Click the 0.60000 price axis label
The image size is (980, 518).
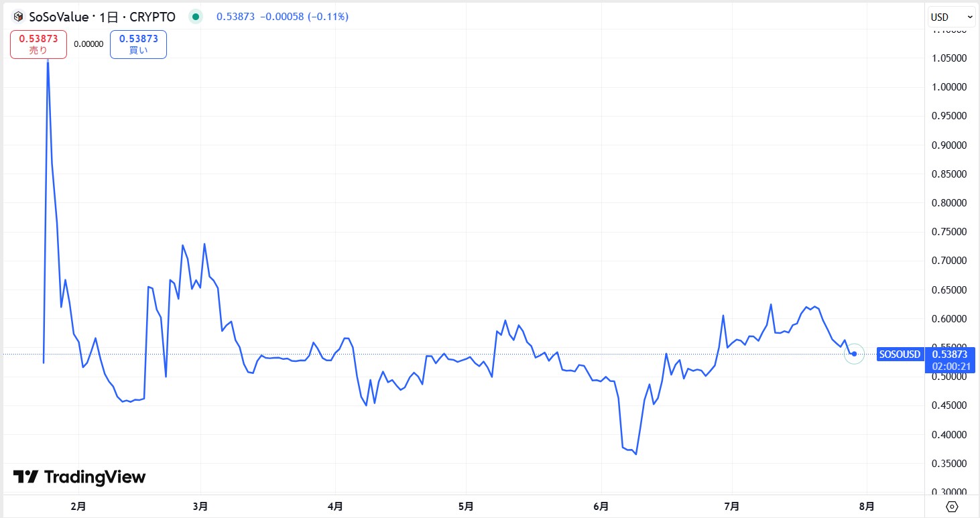pyautogui.click(x=949, y=319)
